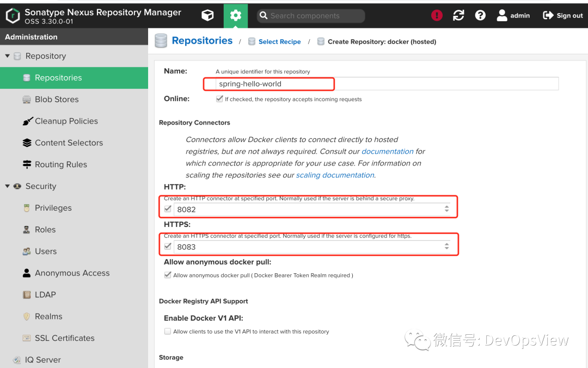The width and height of the screenshot is (588, 368).
Task: Open Routing Rules menu item
Action: tap(74, 165)
